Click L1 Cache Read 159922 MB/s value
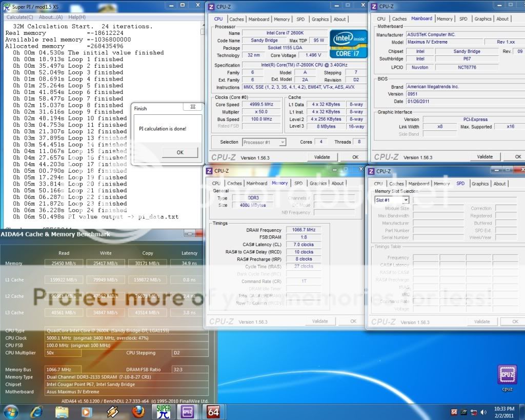This screenshot has width=525, height=420. tap(64, 279)
